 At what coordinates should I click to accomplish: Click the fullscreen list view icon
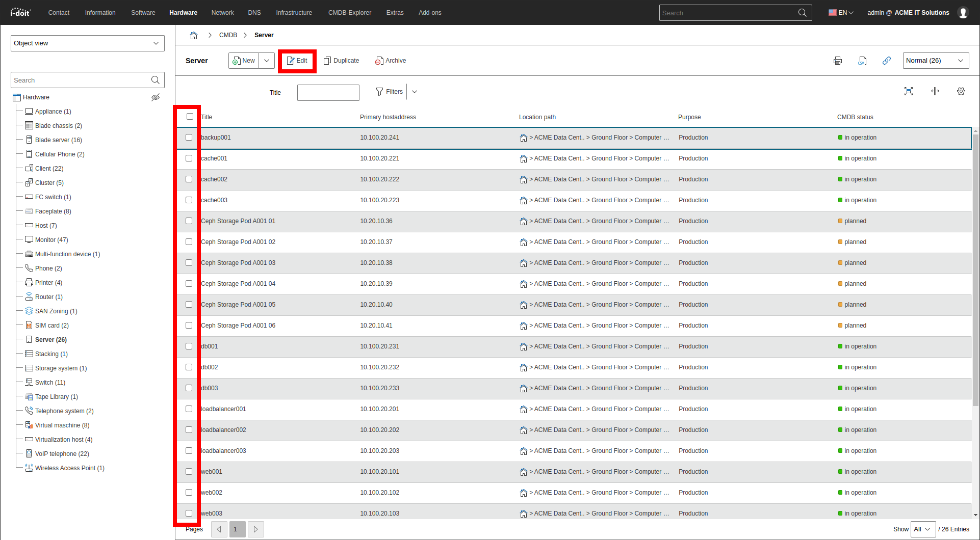tap(909, 91)
